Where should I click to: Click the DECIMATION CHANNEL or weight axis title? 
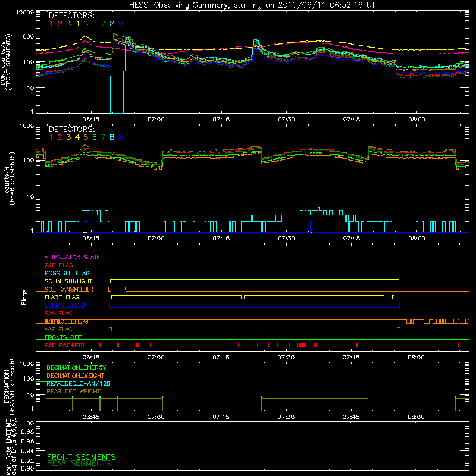(9, 386)
